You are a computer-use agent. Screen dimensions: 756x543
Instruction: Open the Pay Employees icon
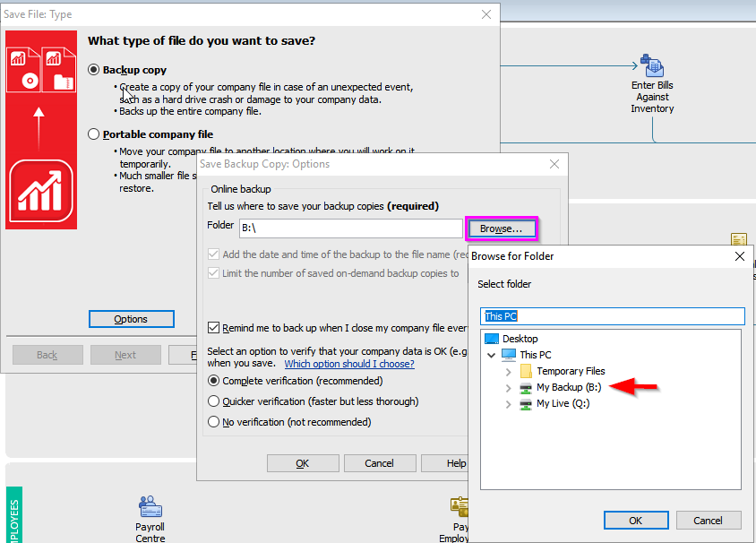pyautogui.click(x=459, y=507)
